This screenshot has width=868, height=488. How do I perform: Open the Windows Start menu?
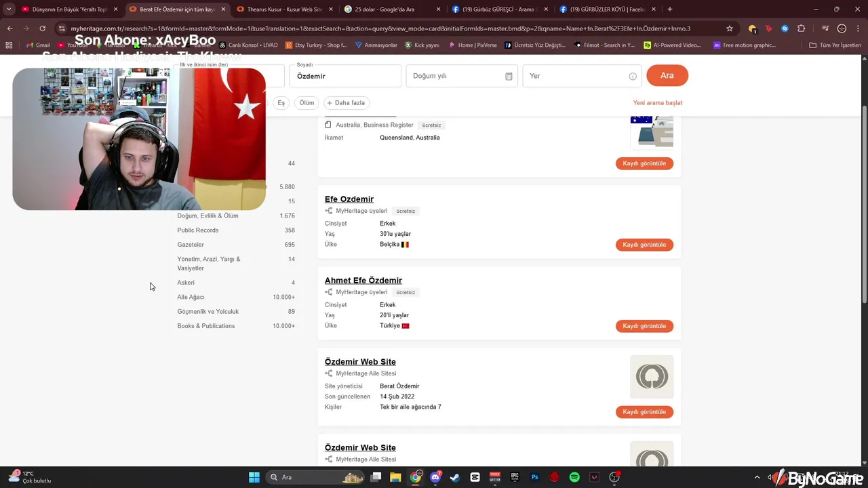pyautogui.click(x=254, y=477)
